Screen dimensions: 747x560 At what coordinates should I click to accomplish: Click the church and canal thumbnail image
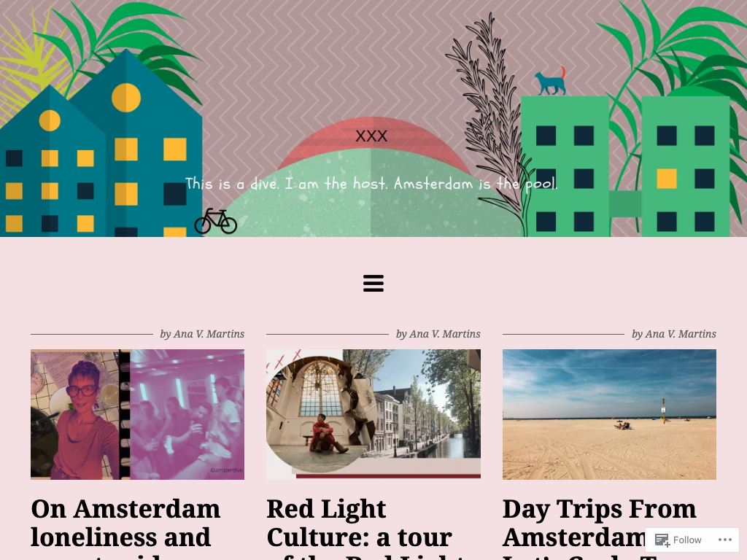point(373,414)
